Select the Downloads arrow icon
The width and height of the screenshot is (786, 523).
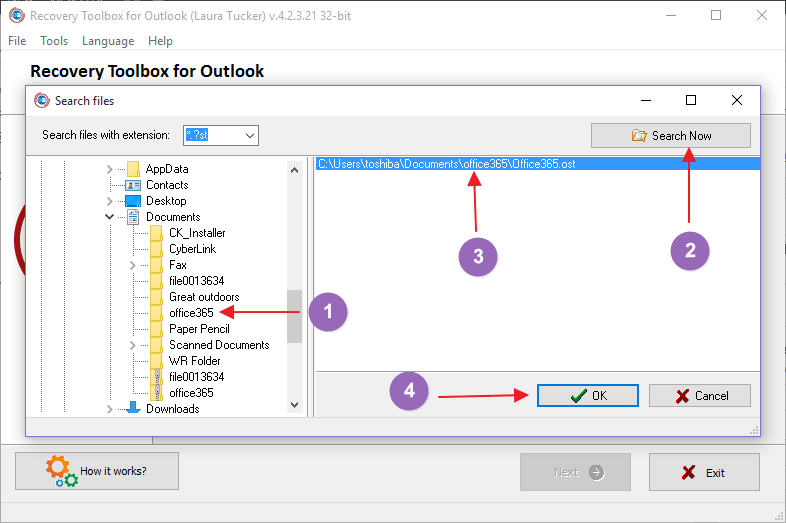133,408
